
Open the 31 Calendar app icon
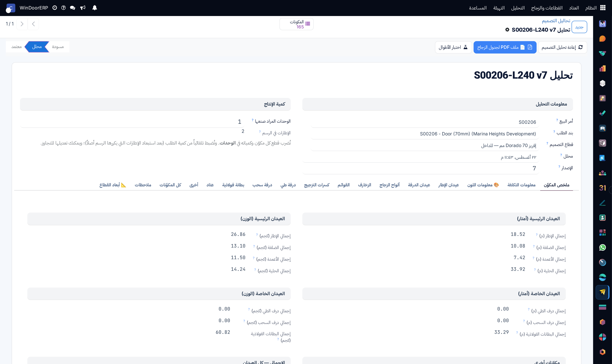tap(602, 188)
